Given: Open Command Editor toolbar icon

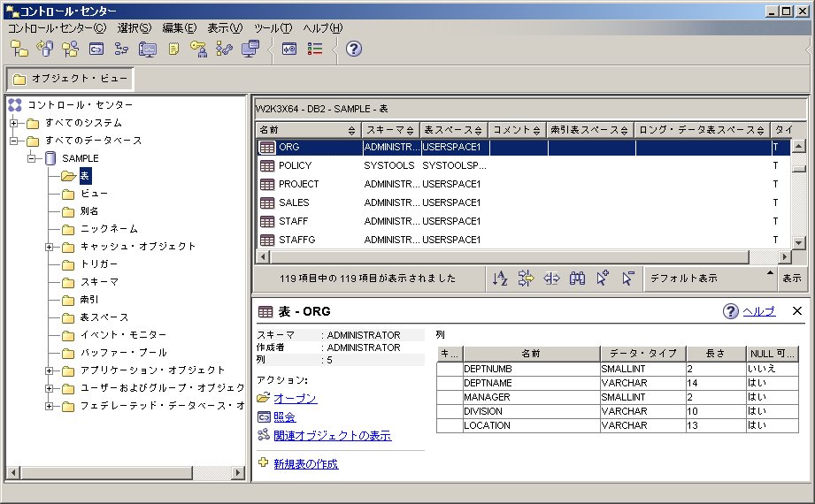Looking at the screenshot, I should click(96, 49).
